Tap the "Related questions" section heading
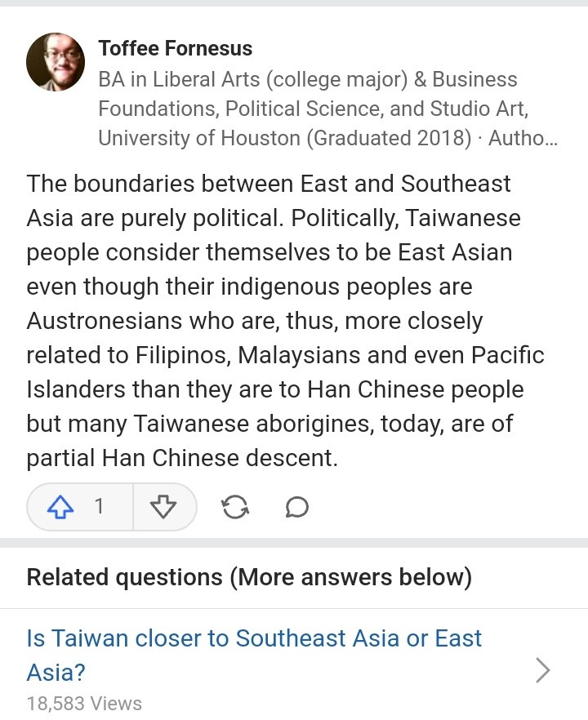 [x=124, y=577]
